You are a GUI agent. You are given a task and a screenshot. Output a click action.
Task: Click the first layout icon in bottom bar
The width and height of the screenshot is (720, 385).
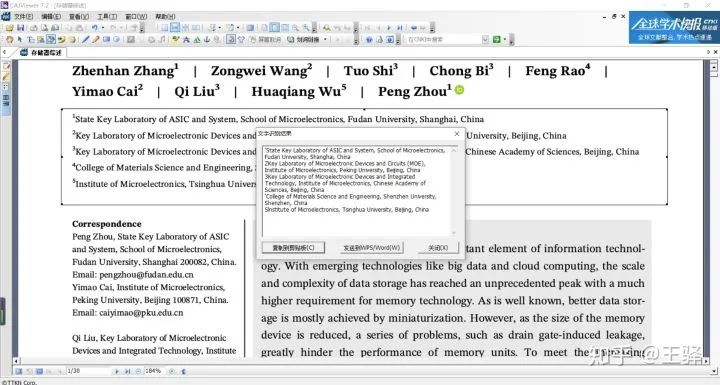[19, 371]
